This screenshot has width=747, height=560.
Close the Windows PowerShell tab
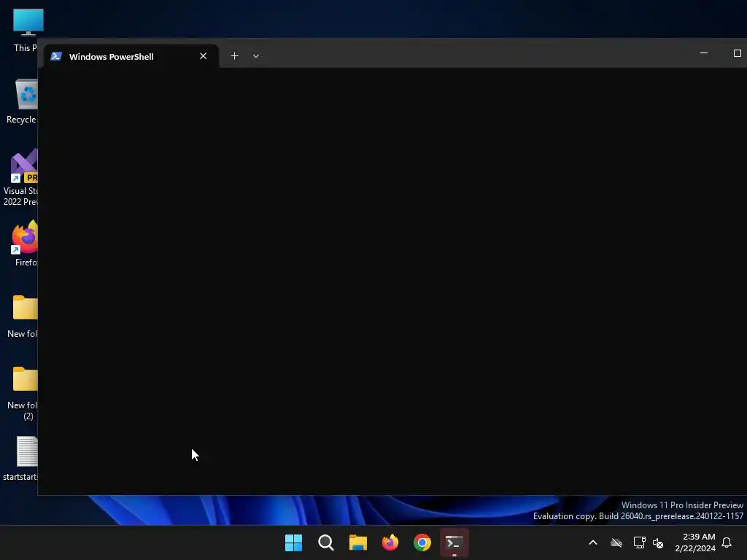[204, 56]
